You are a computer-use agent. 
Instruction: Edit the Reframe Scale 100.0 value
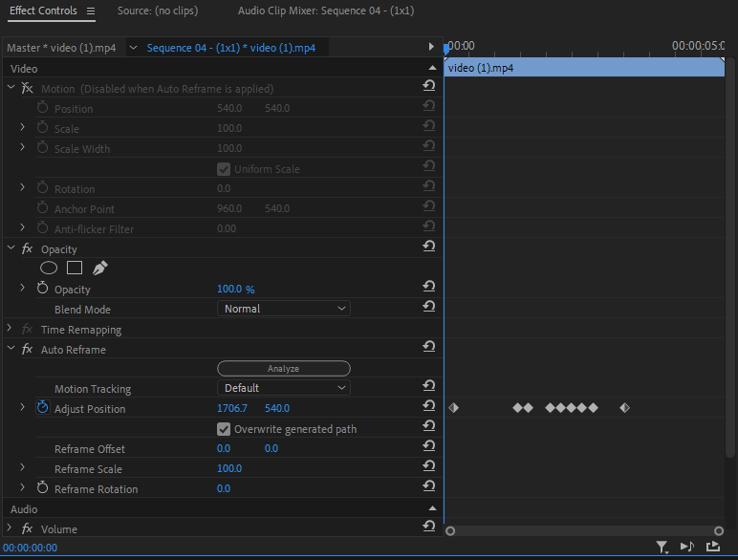229,468
